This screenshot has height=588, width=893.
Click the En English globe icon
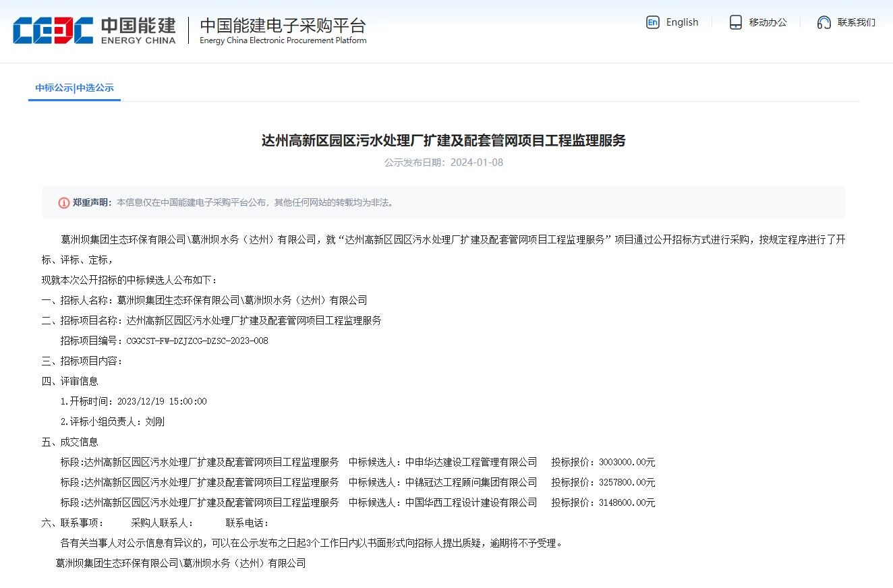tap(653, 22)
